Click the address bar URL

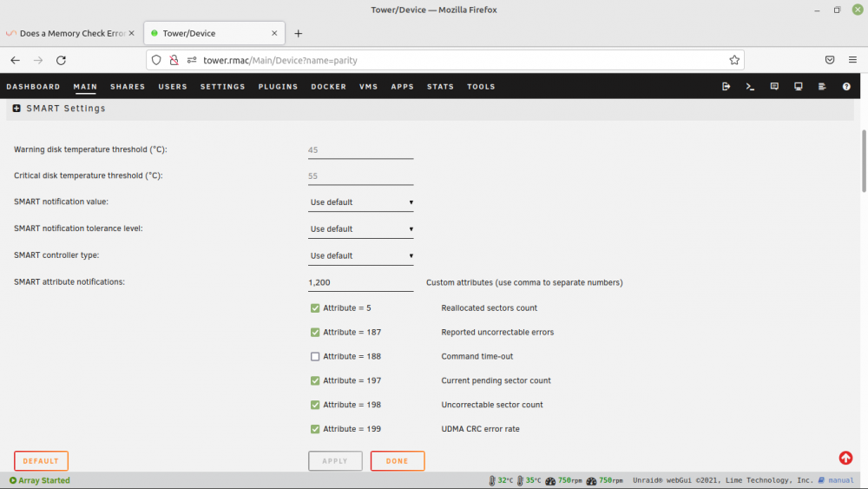pyautogui.click(x=280, y=60)
